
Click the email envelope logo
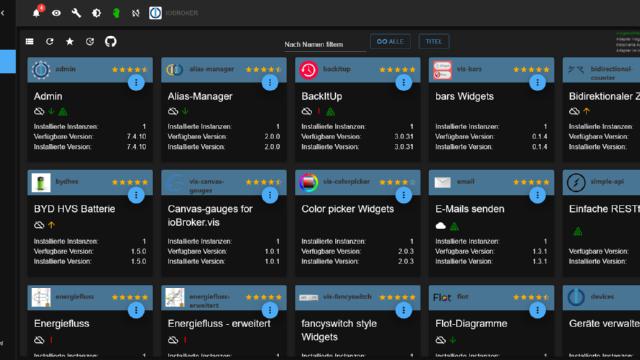pyautogui.click(x=442, y=182)
